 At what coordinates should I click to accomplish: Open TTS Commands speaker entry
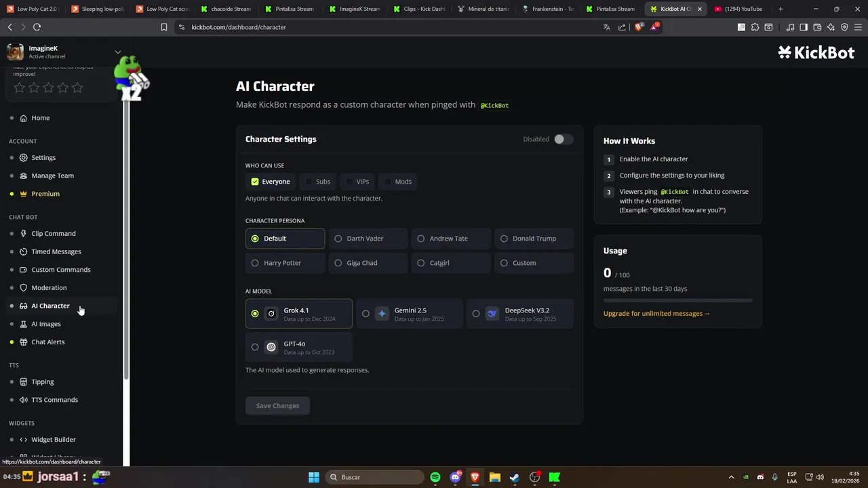click(x=54, y=400)
